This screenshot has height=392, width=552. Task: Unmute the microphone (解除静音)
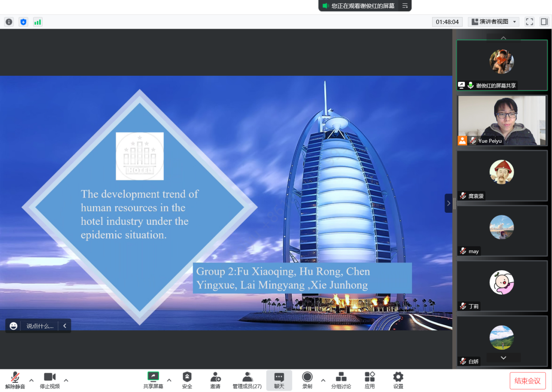(x=15, y=380)
